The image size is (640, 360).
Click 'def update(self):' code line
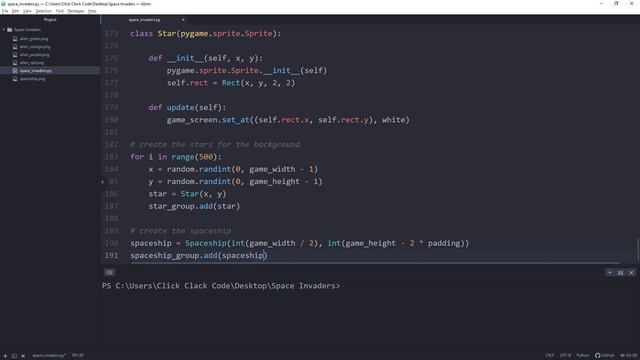click(187, 107)
